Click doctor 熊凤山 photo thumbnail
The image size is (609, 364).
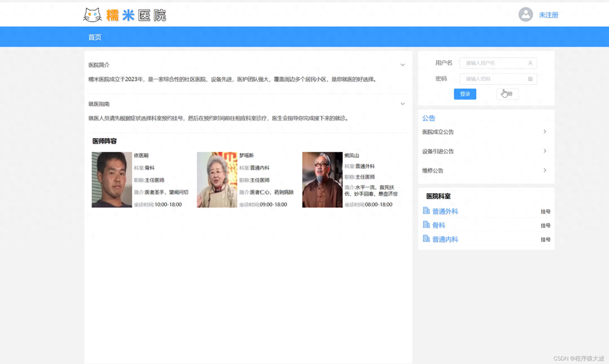322,180
